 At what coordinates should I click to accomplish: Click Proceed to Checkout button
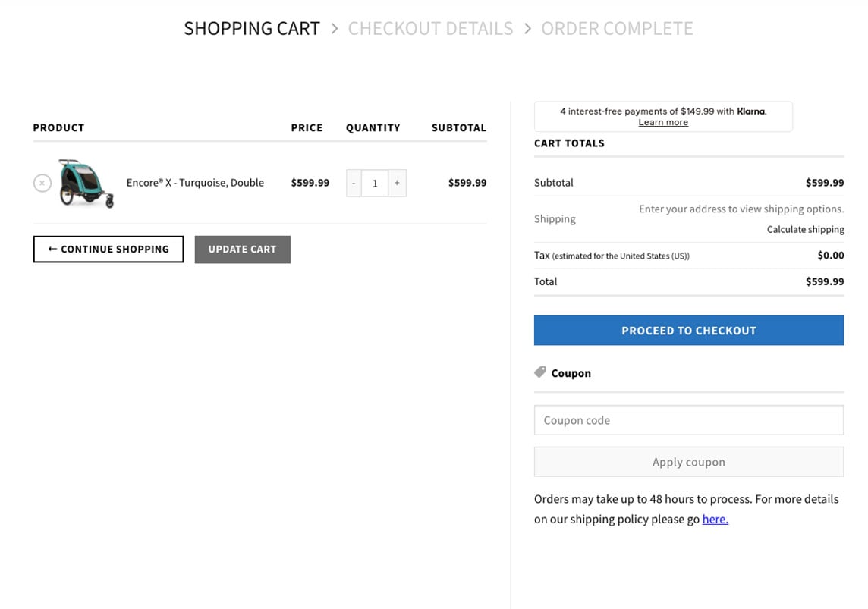(x=689, y=330)
